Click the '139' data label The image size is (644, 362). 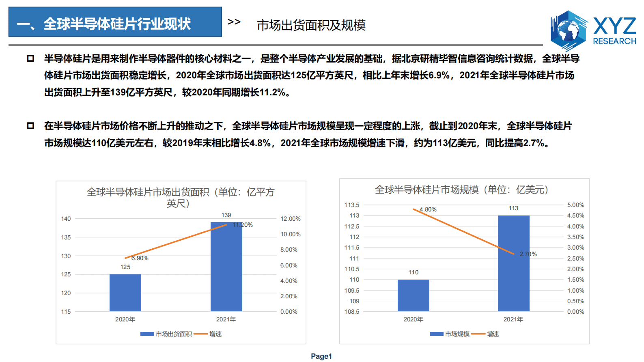tap(226, 215)
